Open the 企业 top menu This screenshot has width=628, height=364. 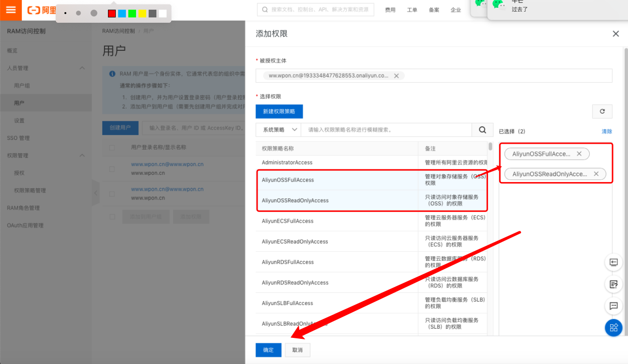click(456, 10)
